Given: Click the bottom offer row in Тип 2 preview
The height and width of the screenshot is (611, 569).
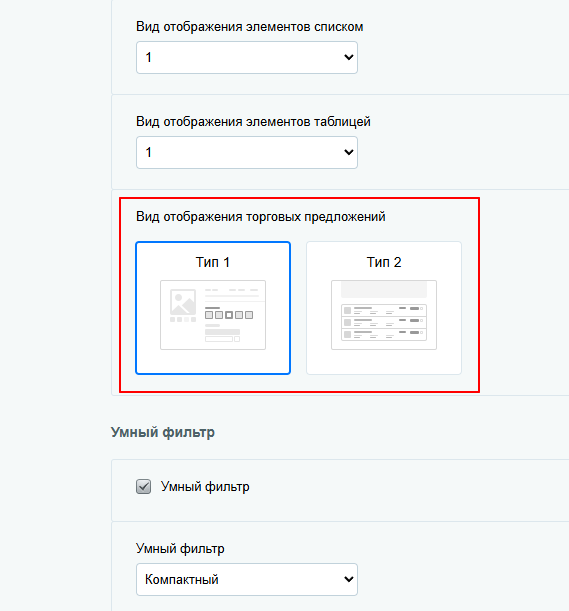Looking at the screenshot, I should [384, 334].
